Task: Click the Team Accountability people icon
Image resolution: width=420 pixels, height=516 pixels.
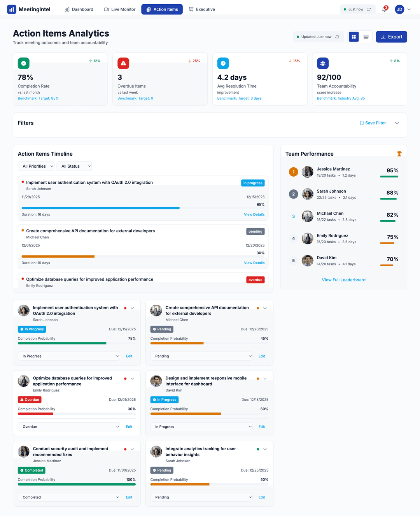Action: pos(323,63)
